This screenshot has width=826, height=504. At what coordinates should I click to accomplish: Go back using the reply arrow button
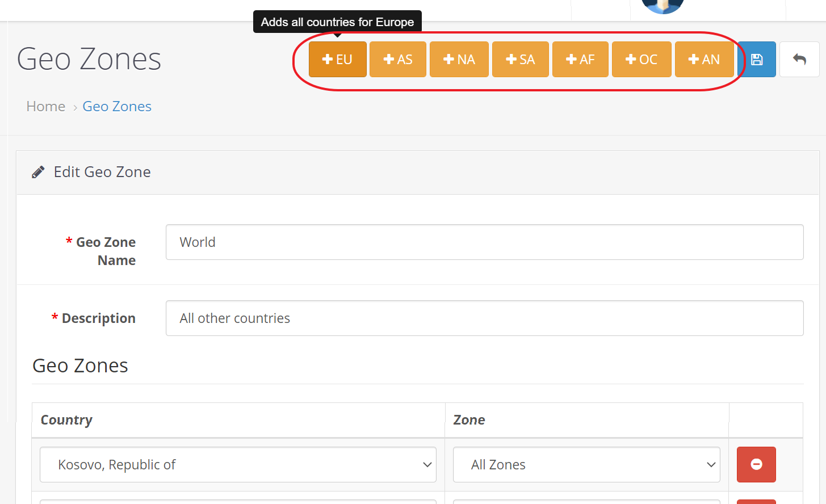799,60
